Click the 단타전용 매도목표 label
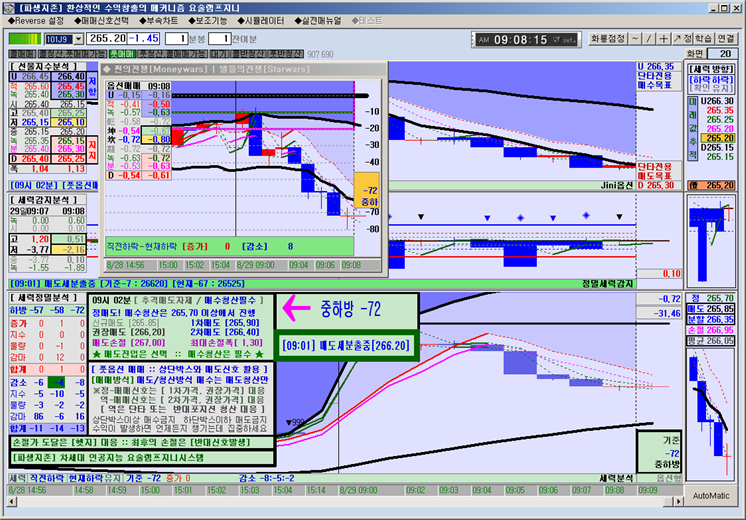This screenshot has height=520, width=746. [x=655, y=171]
